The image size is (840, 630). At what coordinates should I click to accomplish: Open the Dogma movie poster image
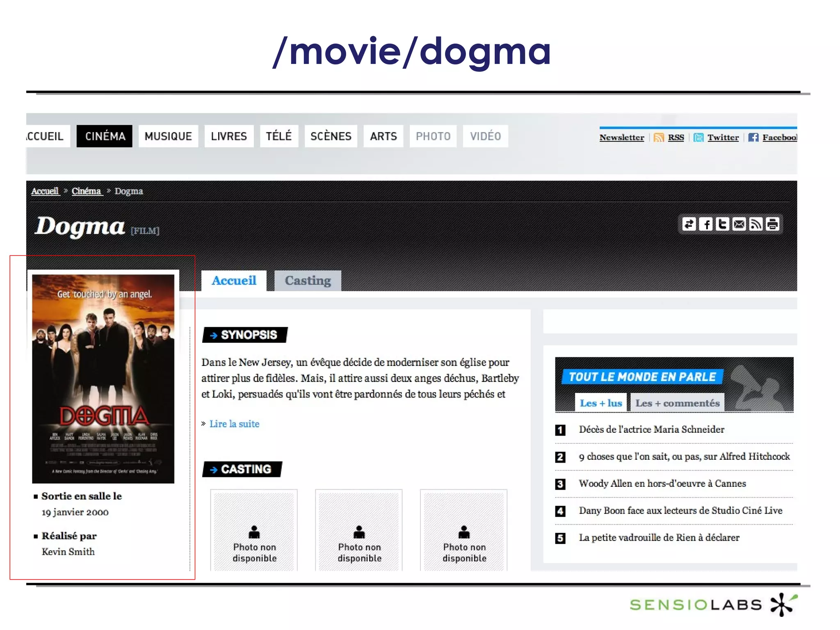coord(103,379)
